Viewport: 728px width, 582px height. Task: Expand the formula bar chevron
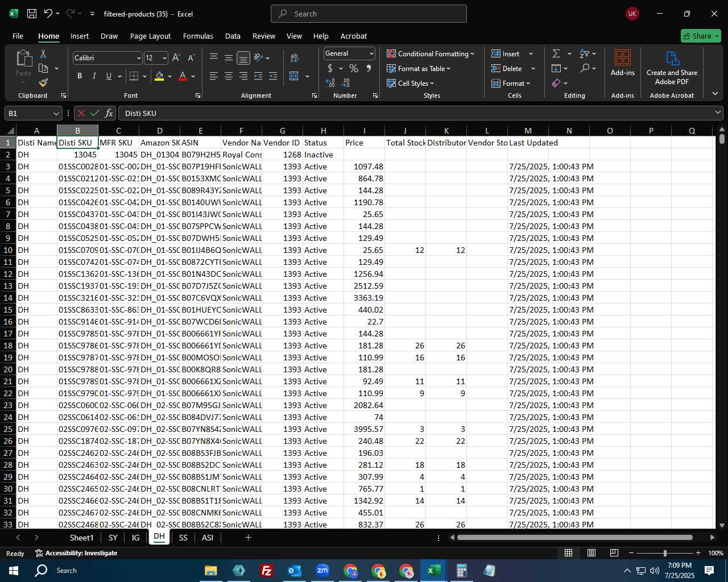point(718,113)
